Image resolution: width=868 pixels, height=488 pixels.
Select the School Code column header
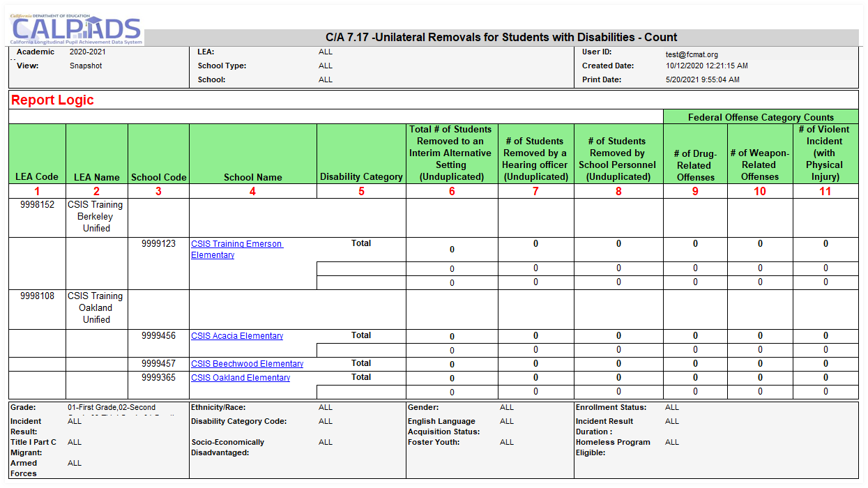158,177
